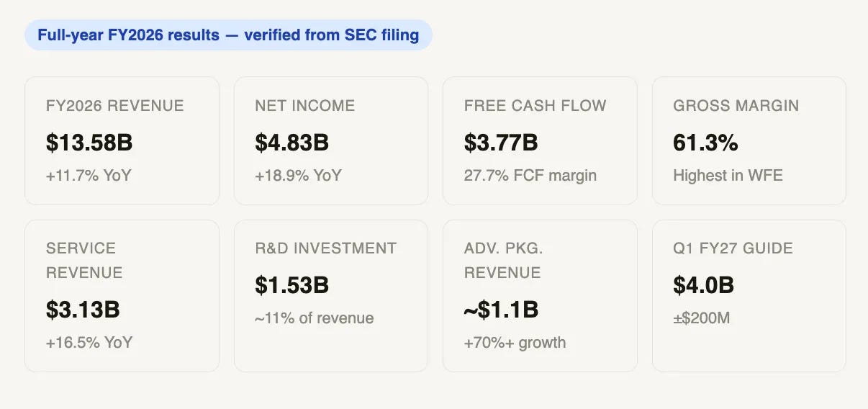This screenshot has height=409, width=868.
Task: Select the Service Revenue card
Action: point(122,296)
